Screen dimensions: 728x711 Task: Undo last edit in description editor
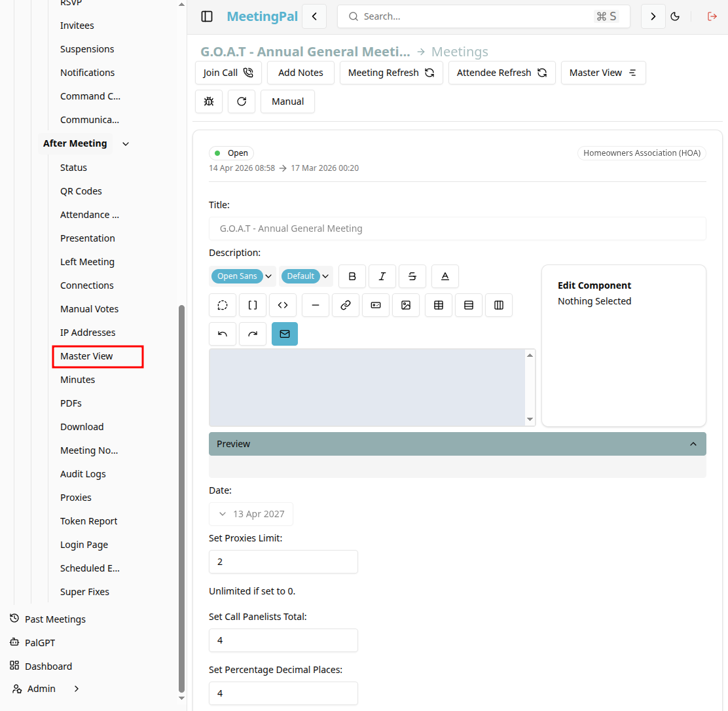(x=223, y=334)
